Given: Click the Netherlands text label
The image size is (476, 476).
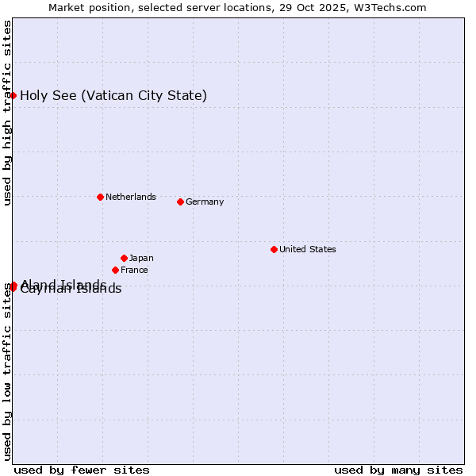Looking at the screenshot, I should (130, 197).
